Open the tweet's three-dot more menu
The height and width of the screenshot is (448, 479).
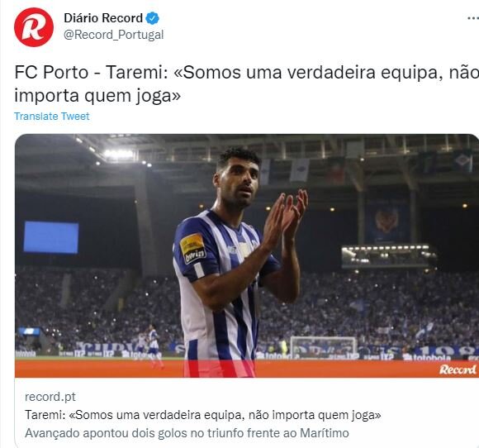click(473, 19)
